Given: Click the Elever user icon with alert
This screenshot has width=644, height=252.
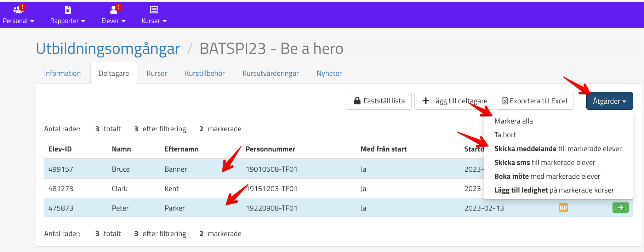Looking at the screenshot, I should pyautogui.click(x=114, y=10).
